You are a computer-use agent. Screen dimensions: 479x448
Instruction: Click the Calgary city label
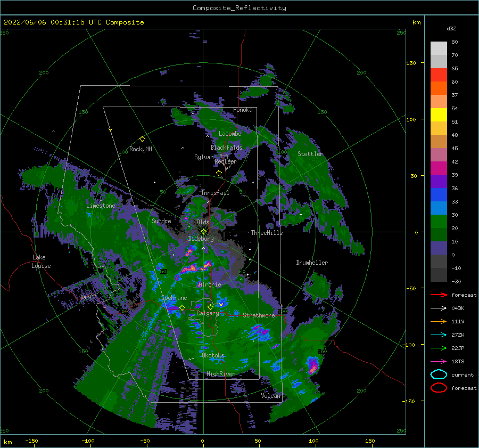pos(208,313)
